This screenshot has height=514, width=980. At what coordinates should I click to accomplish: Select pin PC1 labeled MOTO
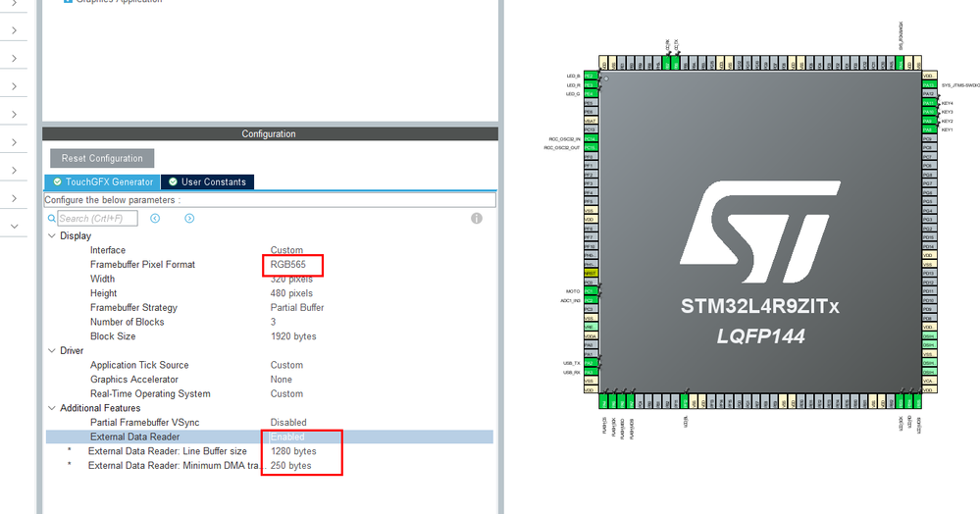(592, 291)
